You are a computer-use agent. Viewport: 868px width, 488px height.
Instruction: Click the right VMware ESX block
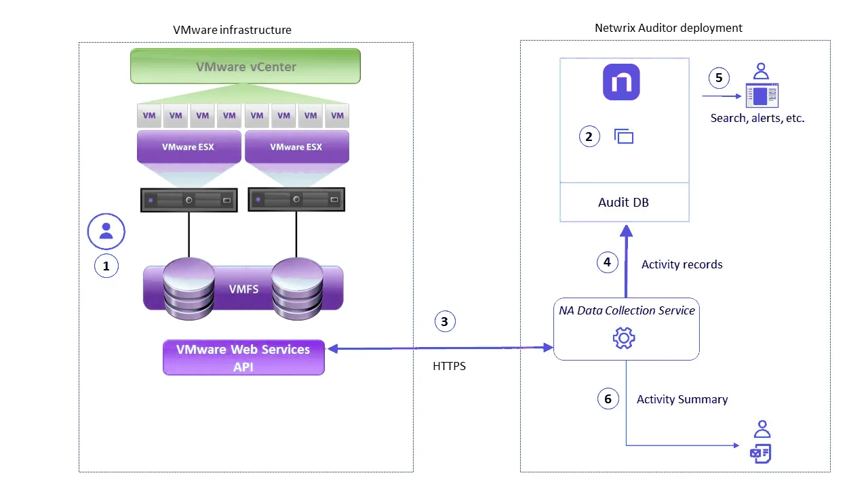click(296, 147)
